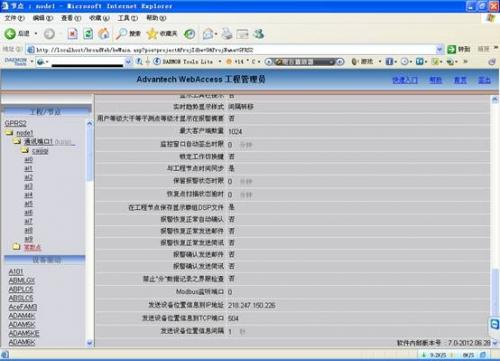Select the IP value 218.247.150.226
The width and height of the screenshot is (500, 361).
point(252,305)
